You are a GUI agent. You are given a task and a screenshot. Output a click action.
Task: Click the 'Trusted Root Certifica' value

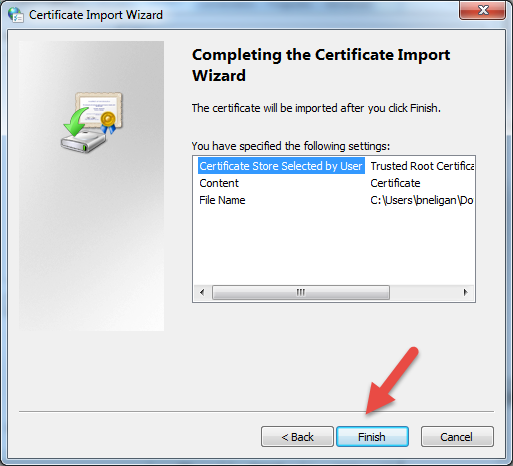tap(422, 166)
